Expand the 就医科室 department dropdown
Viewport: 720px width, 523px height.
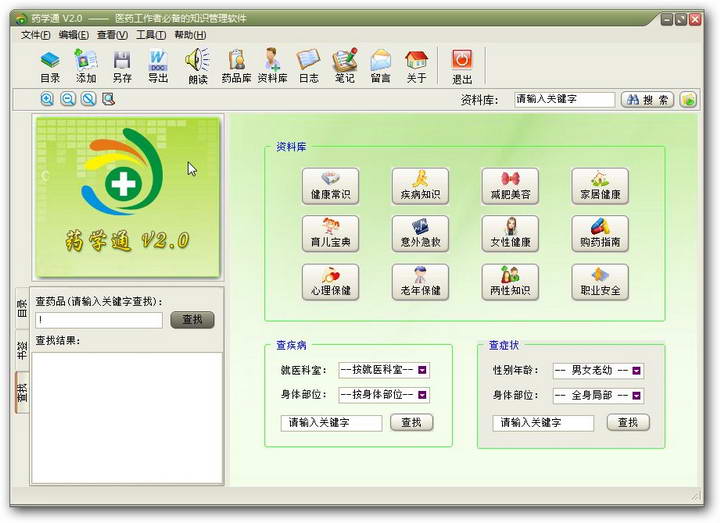[422, 370]
